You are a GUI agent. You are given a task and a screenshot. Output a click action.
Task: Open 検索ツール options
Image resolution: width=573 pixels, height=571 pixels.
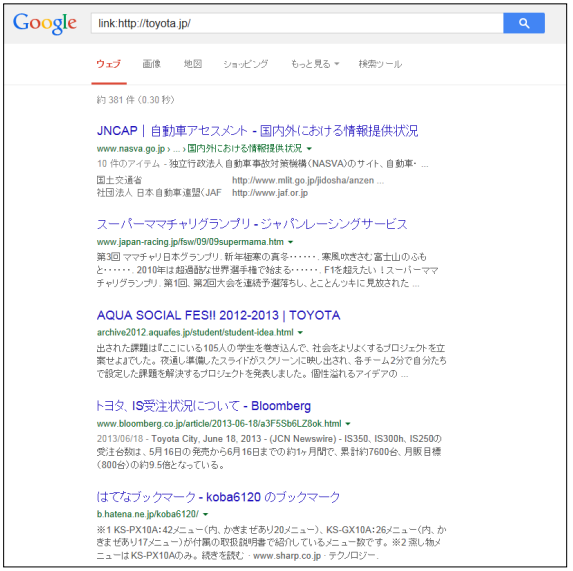[x=380, y=64]
